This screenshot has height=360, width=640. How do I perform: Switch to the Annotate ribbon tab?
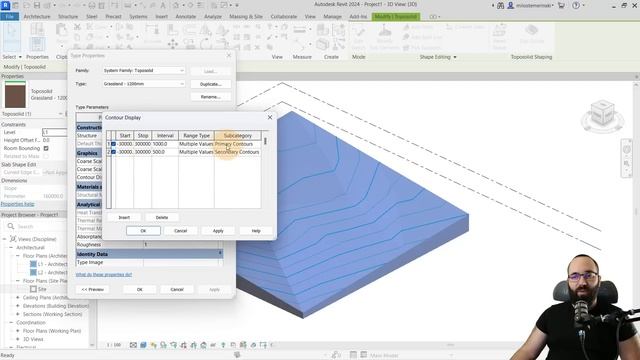186,17
